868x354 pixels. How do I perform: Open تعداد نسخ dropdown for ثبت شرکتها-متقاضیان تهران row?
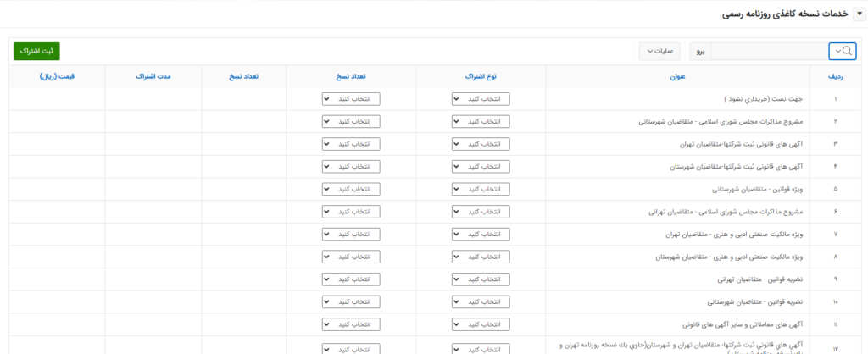click(351, 144)
